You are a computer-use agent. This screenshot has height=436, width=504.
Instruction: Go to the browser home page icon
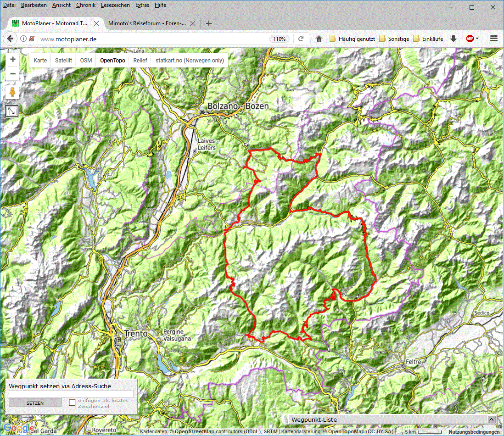(x=319, y=39)
